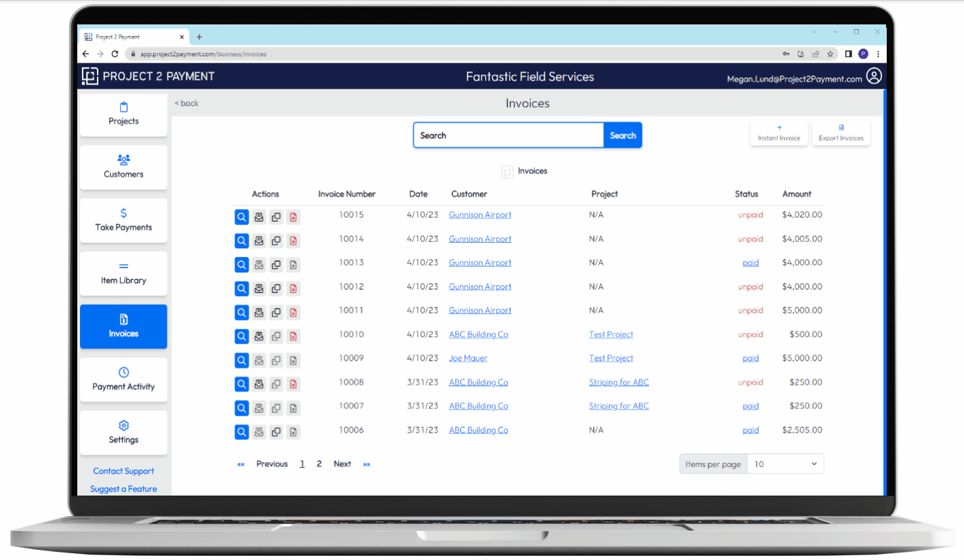Click the blue Search button
This screenshot has width=964, height=560.
coord(622,135)
